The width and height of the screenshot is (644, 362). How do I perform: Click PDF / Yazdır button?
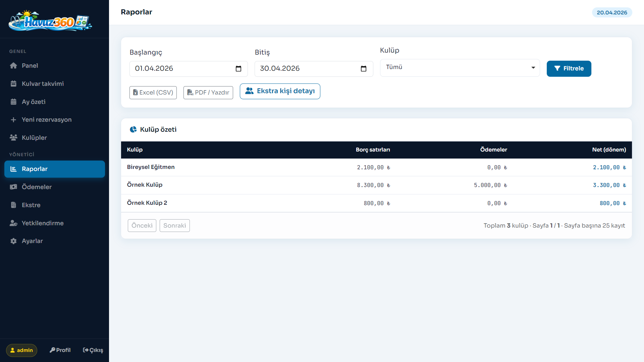click(208, 93)
